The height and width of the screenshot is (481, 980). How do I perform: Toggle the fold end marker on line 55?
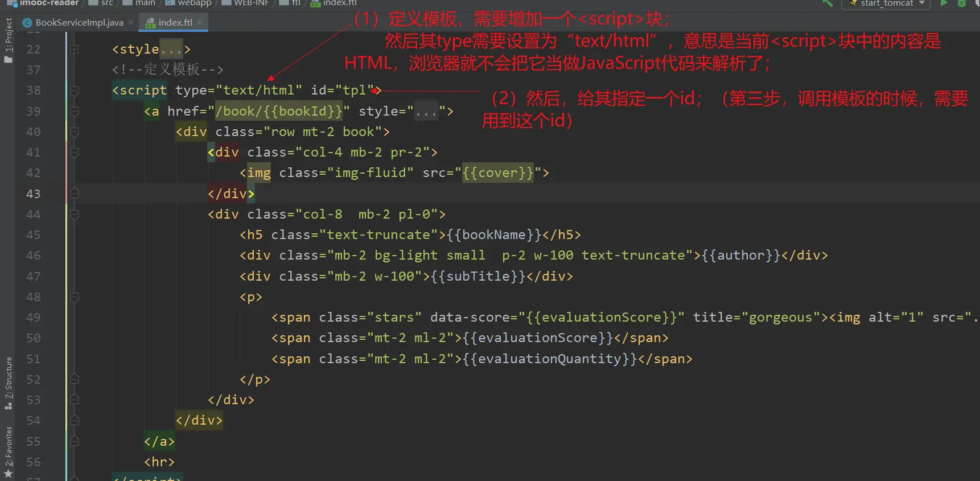(x=74, y=442)
